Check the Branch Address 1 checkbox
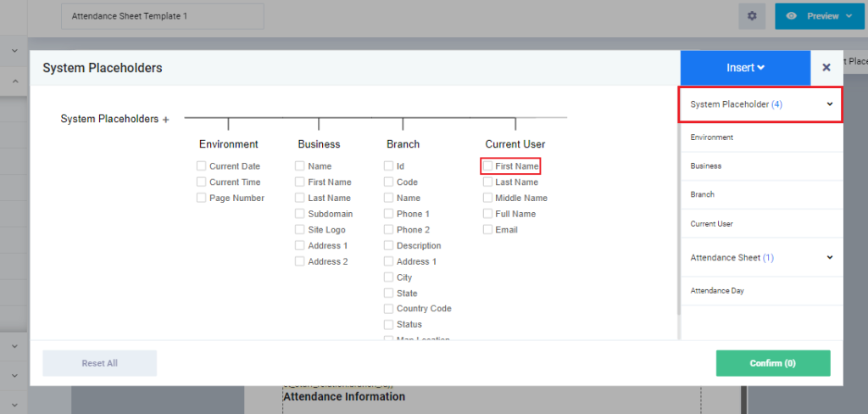Screen dimensions: 868x414 tap(388, 261)
